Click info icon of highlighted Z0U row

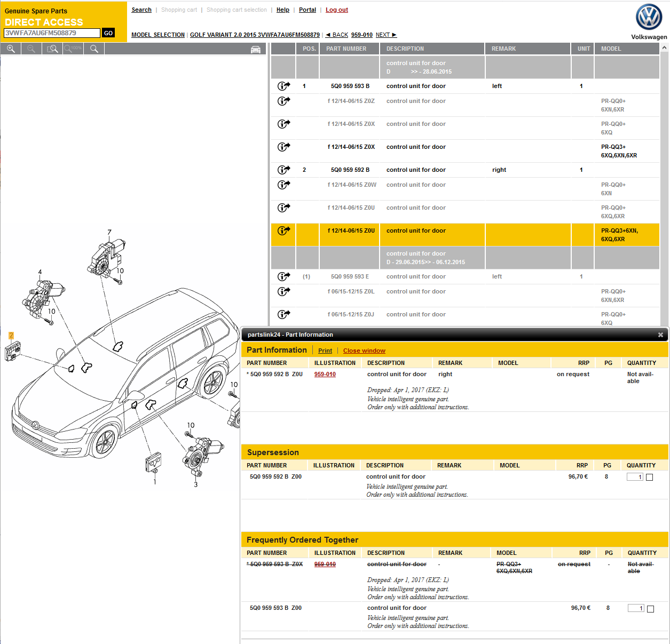[283, 230]
